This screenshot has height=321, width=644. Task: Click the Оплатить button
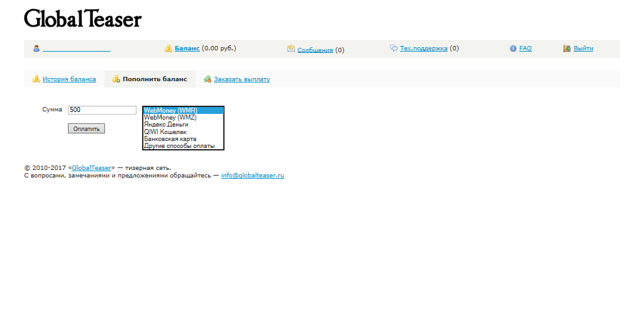(86, 128)
